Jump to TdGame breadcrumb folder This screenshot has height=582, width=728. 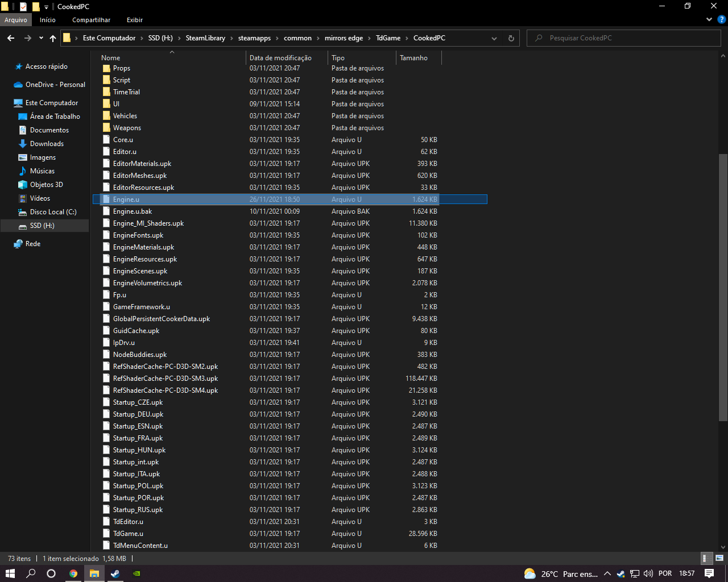click(388, 38)
